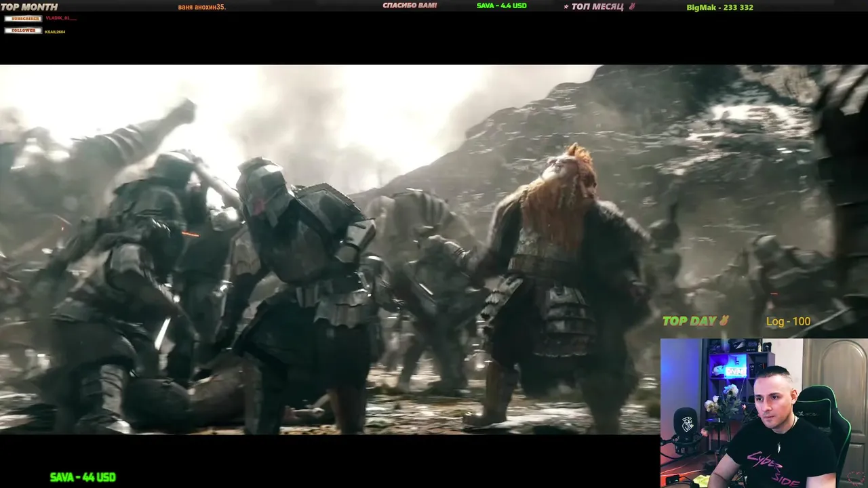Click the main video playback area
The image size is (868, 488).
point(434,249)
